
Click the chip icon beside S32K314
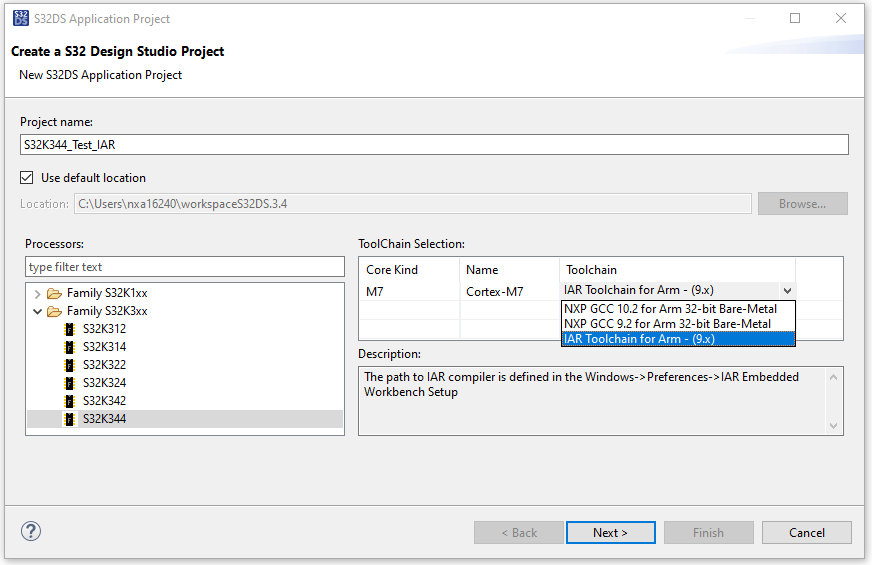tap(70, 348)
